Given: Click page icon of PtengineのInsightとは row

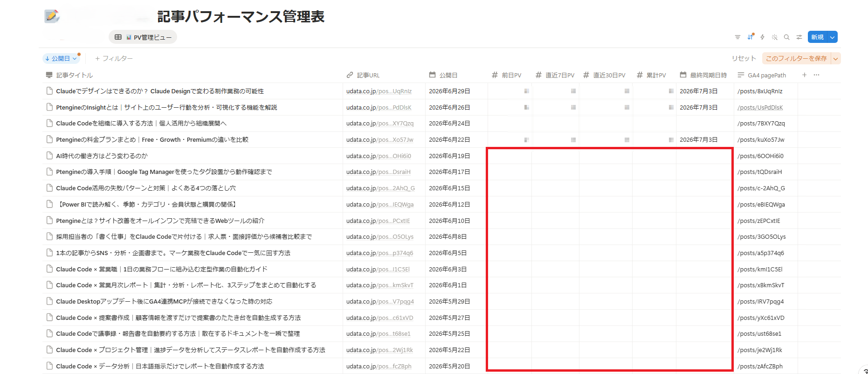Looking at the screenshot, I should (49, 107).
